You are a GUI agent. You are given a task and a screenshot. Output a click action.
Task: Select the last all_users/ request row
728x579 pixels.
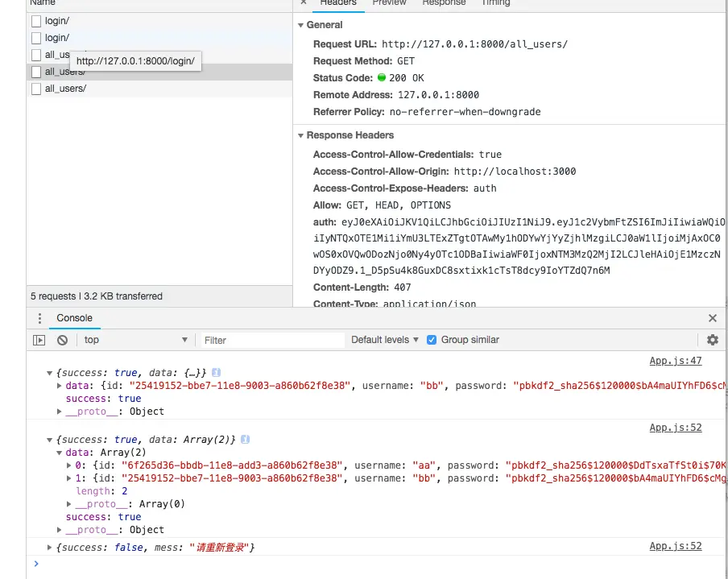tap(159, 89)
